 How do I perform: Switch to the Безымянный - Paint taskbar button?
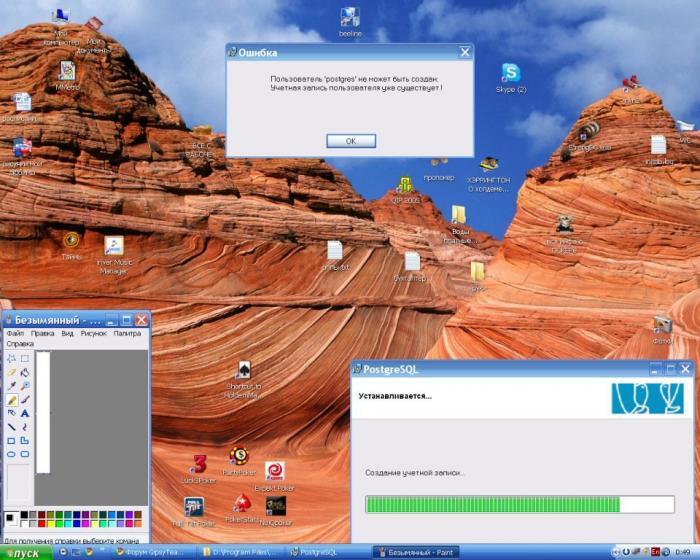pos(416,552)
